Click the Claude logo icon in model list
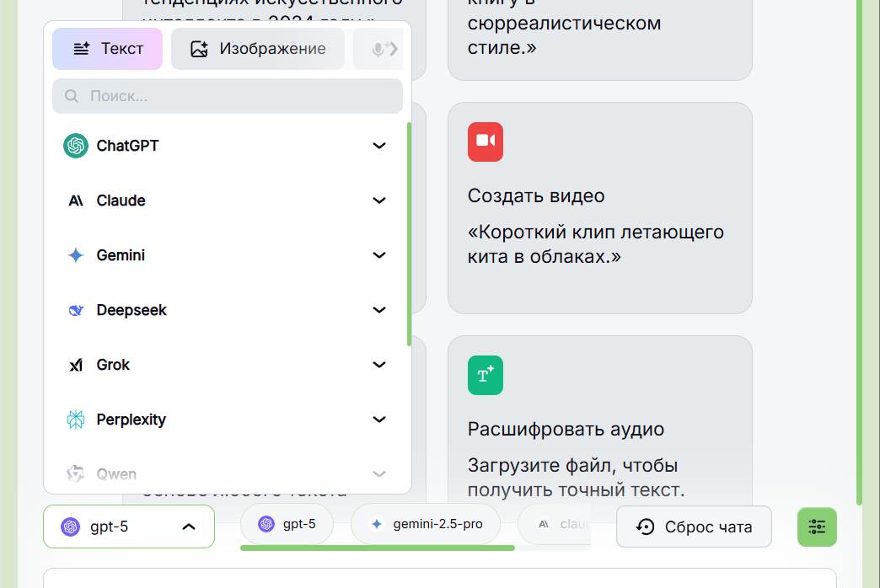 tap(76, 200)
